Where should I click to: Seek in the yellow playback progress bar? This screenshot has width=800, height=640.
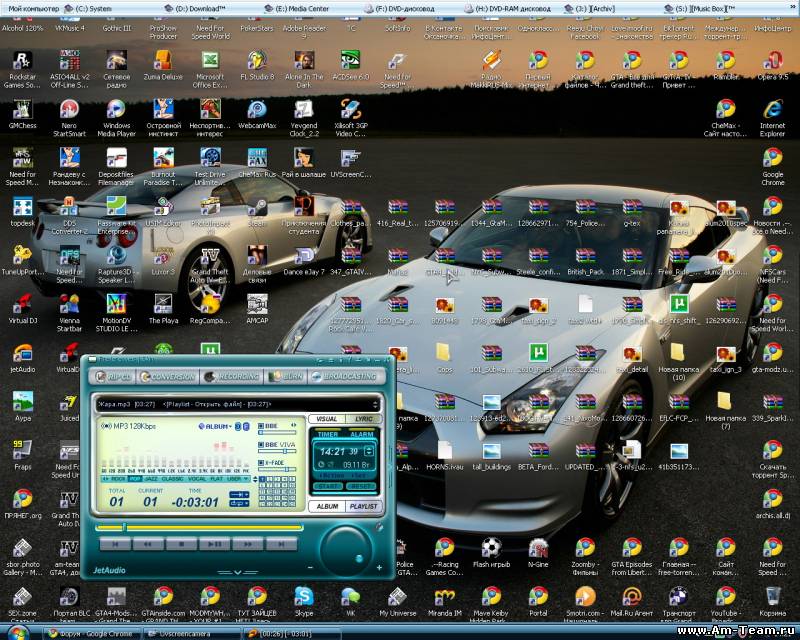click(x=199, y=527)
